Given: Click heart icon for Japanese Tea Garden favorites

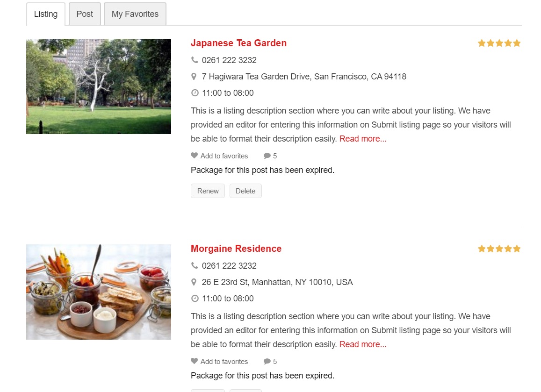Looking at the screenshot, I should click(x=194, y=156).
